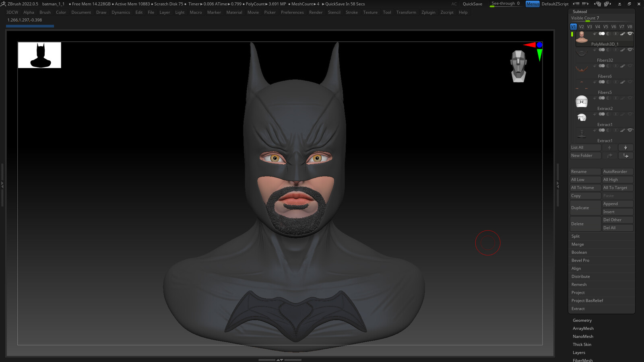
Task: Click the See-through slider
Action: click(x=506, y=4)
